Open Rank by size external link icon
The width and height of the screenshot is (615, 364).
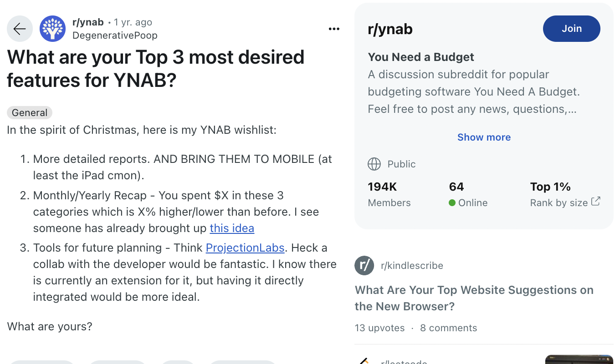pos(595,202)
